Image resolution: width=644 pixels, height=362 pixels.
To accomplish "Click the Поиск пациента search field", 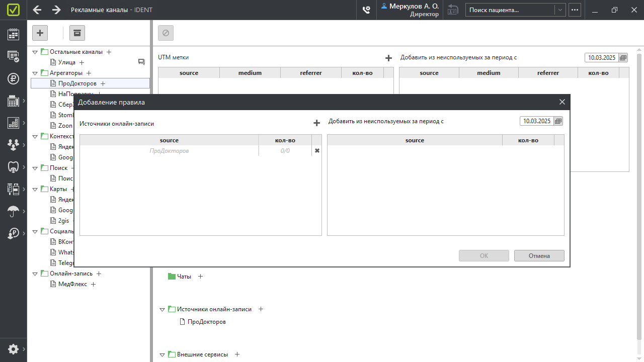I will (x=511, y=10).
